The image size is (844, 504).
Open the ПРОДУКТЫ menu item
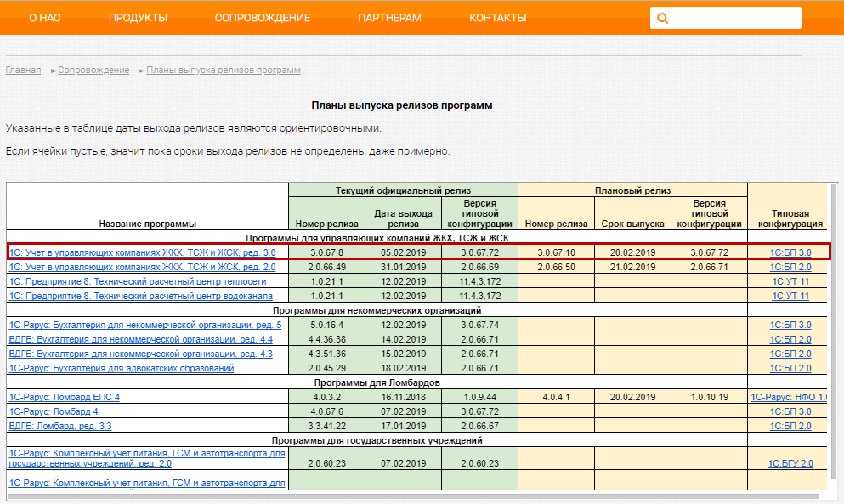point(138,18)
